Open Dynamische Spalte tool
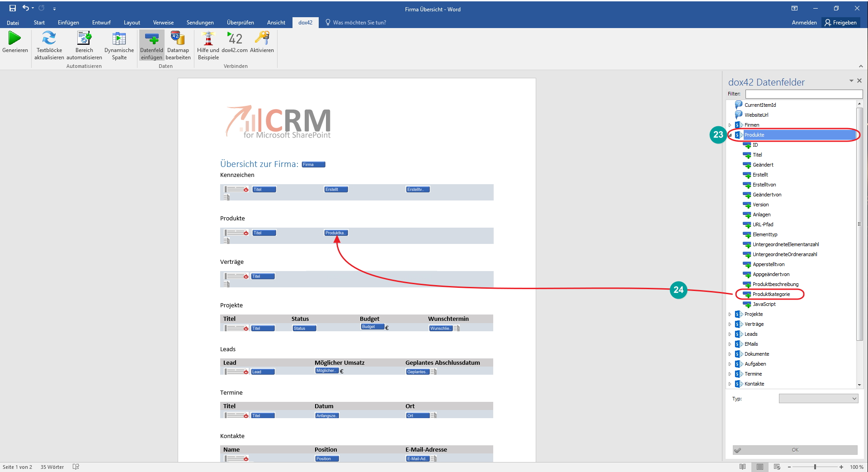The width and height of the screenshot is (868, 472). [x=119, y=45]
